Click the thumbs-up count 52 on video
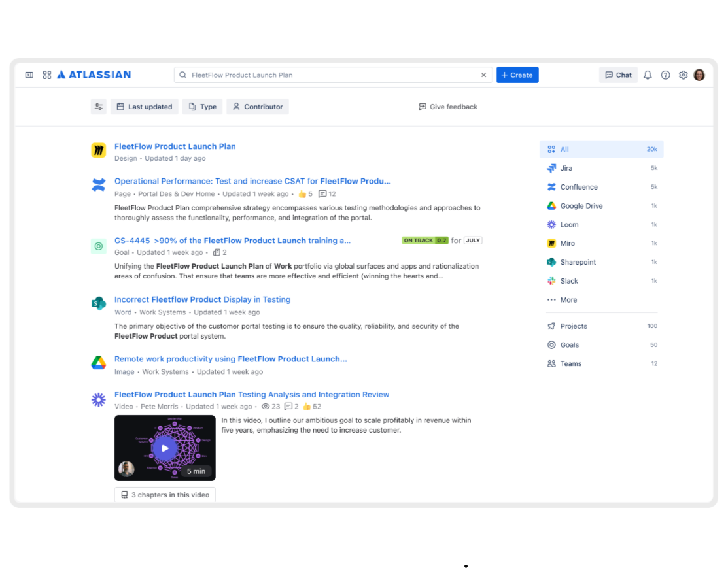The image size is (728, 585). 312,407
